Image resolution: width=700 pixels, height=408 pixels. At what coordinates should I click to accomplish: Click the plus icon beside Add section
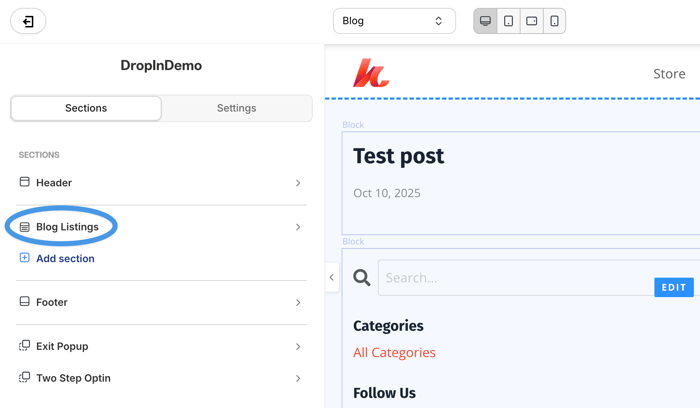[x=25, y=258]
